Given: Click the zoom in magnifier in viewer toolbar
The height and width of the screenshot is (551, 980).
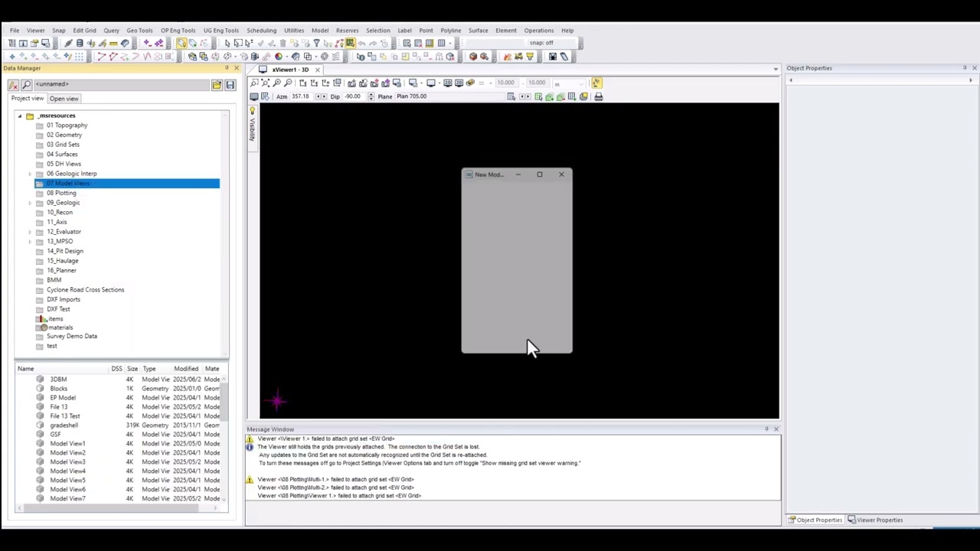Looking at the screenshot, I should pyautogui.click(x=276, y=83).
